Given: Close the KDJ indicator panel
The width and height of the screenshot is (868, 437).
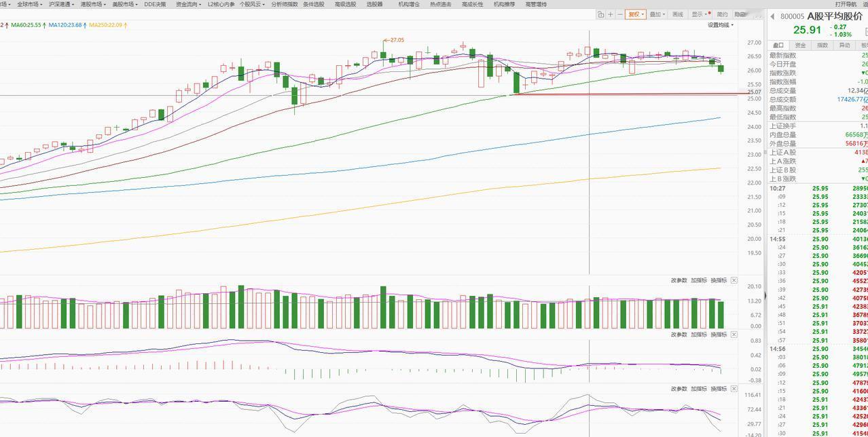Looking at the screenshot, I should (734, 389).
